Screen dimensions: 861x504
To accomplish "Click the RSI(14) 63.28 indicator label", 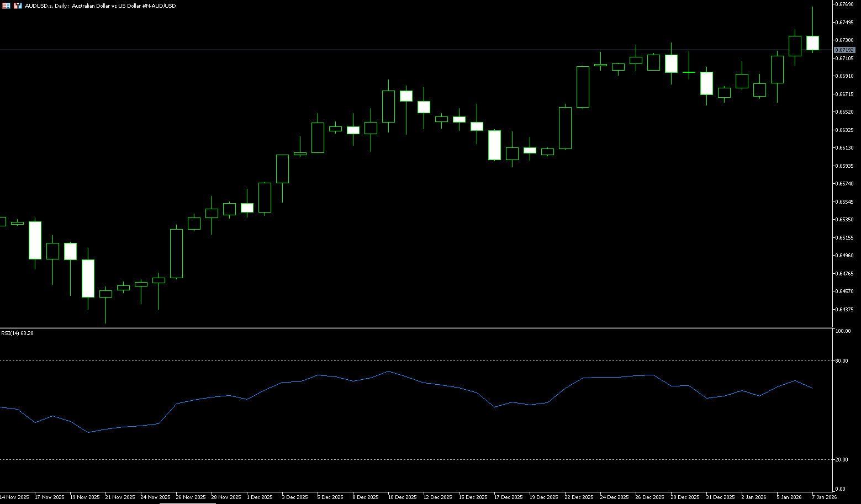I will 17,333.
